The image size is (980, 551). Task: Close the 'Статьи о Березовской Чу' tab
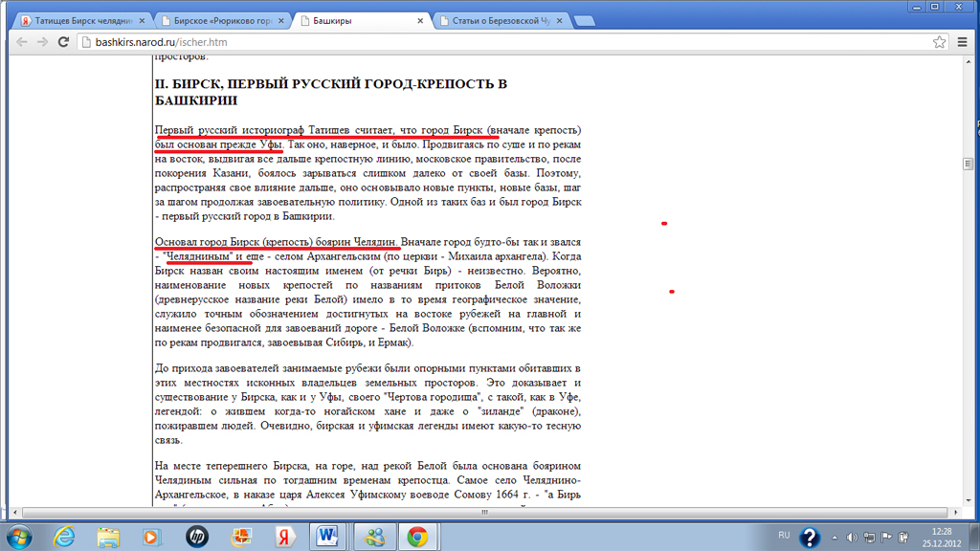pos(559,21)
